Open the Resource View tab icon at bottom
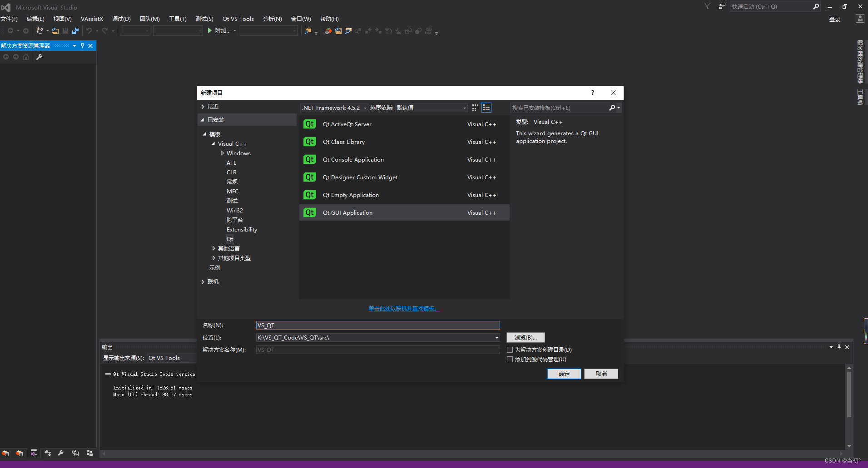 (x=75, y=453)
